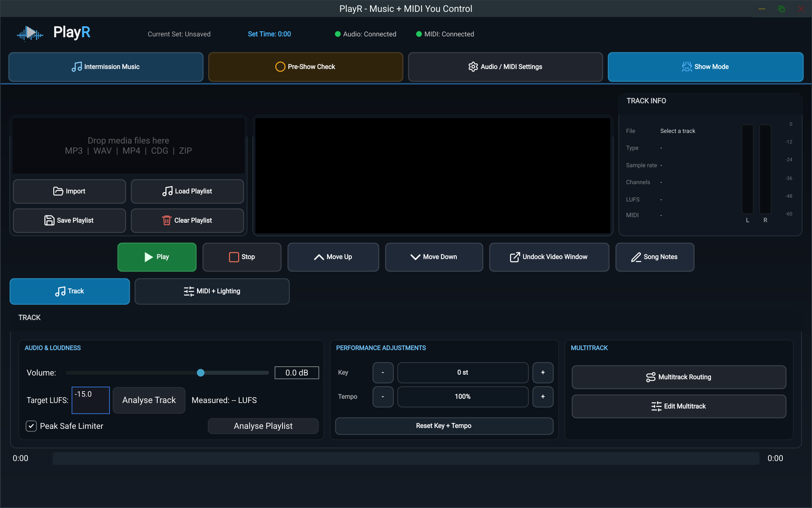Click the music note icon on Load Playlist
The image size is (812, 508).
pyautogui.click(x=167, y=191)
